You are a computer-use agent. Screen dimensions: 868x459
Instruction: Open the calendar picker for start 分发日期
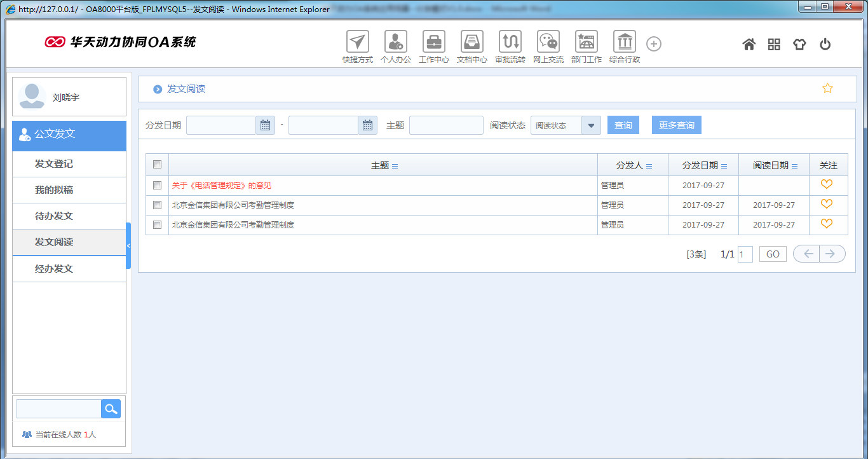click(x=265, y=125)
